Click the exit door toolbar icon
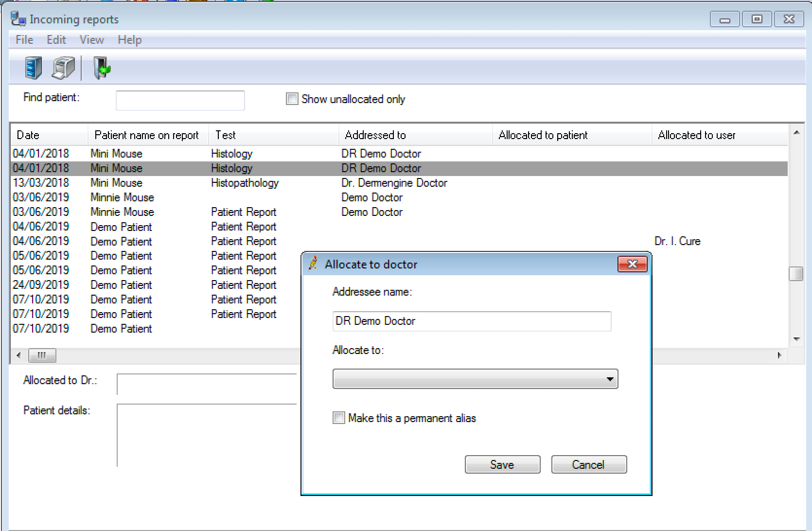The width and height of the screenshot is (812, 531). pos(102,68)
